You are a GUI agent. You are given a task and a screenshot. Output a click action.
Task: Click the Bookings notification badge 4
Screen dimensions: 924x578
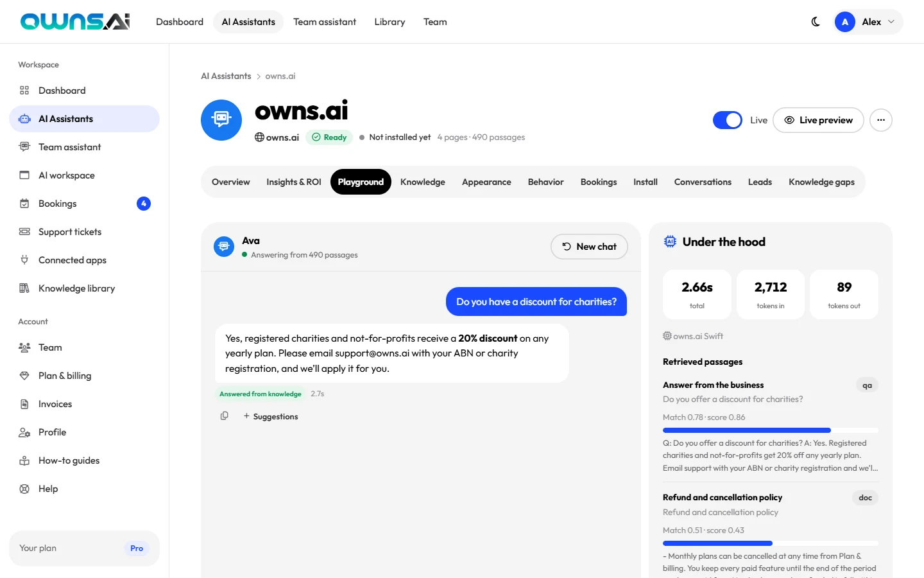pos(144,204)
